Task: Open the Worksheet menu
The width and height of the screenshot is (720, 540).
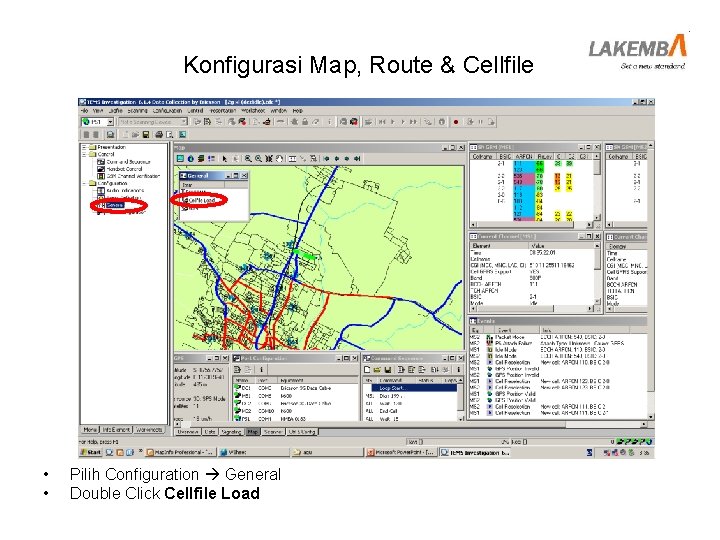Action: click(253, 111)
